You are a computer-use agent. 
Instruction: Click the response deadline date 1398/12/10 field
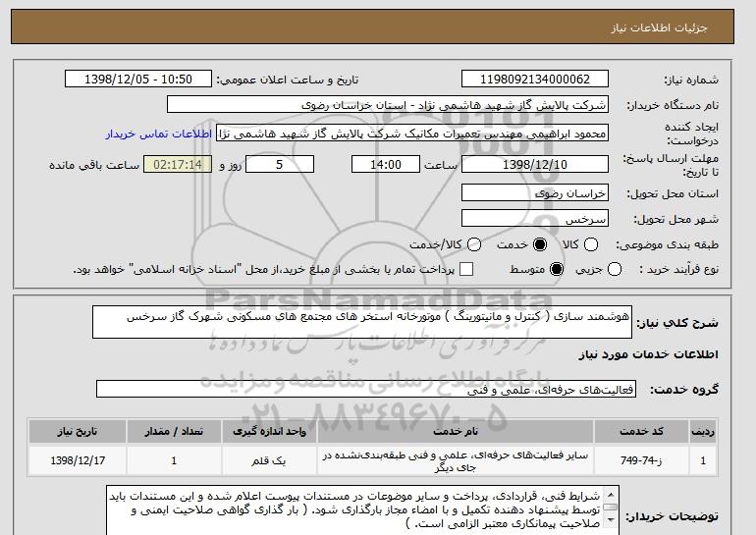click(x=535, y=164)
